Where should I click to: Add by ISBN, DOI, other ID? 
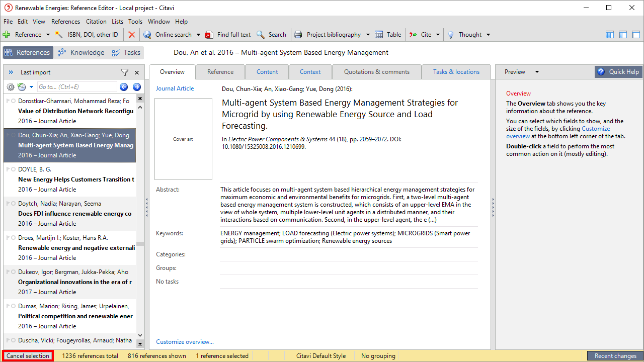click(87, 35)
